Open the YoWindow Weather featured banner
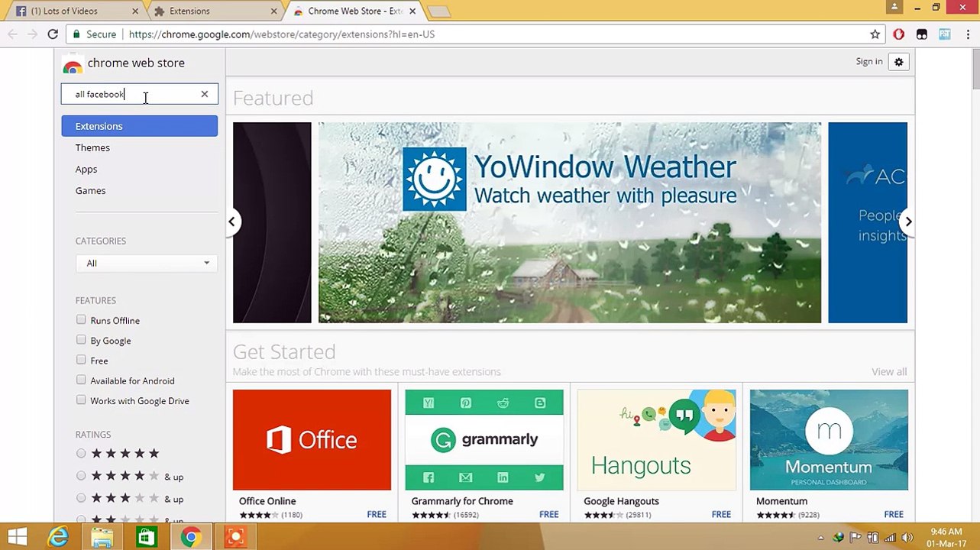 point(570,222)
